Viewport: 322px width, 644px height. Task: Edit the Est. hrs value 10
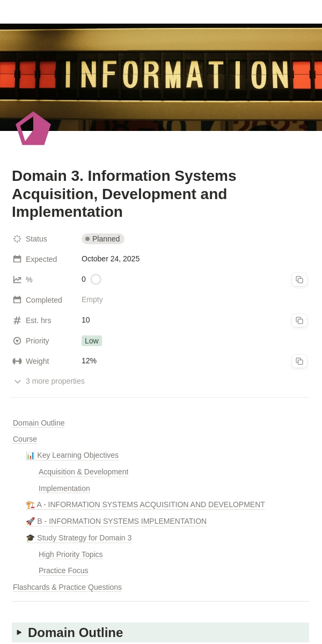[86, 320]
